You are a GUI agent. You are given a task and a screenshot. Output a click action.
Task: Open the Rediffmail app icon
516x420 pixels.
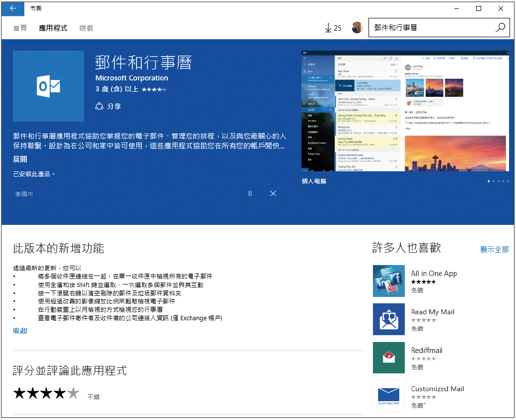tap(389, 357)
